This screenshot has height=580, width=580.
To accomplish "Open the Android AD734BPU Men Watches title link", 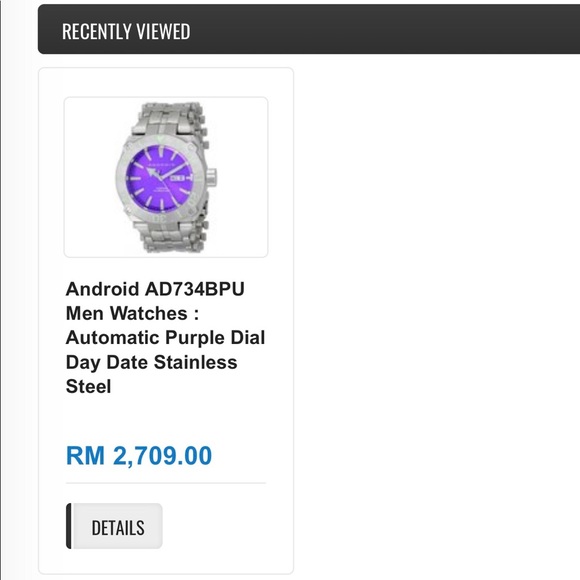I will [x=165, y=337].
